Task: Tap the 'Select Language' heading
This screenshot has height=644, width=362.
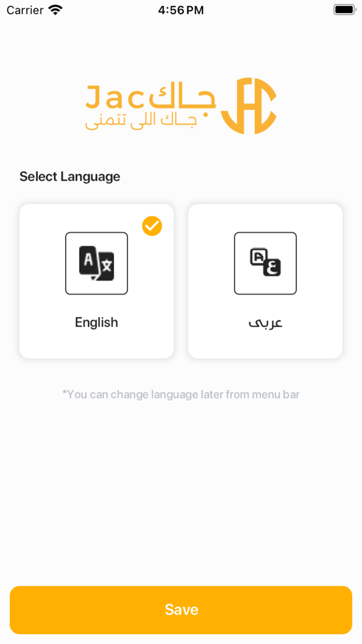Action: pos(69,177)
